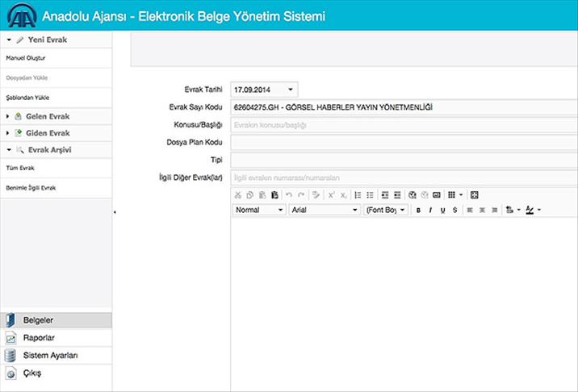Click the font color underlined A icon

[x=530, y=210]
